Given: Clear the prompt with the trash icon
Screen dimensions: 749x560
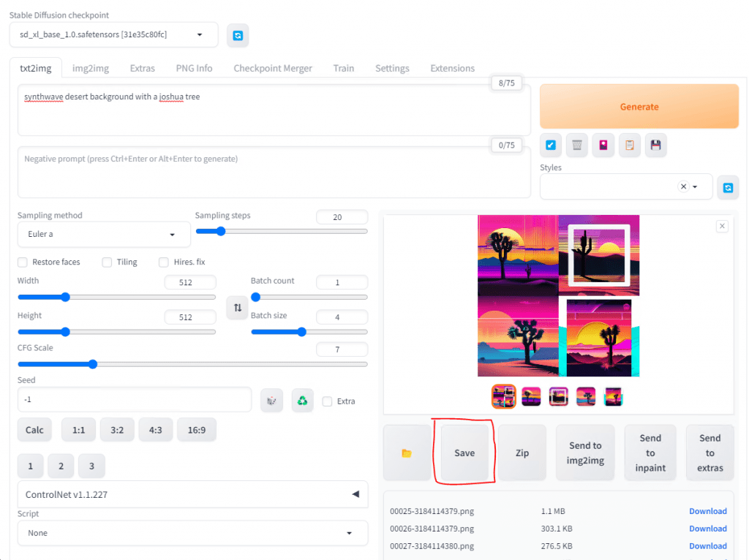Looking at the screenshot, I should tap(576, 145).
